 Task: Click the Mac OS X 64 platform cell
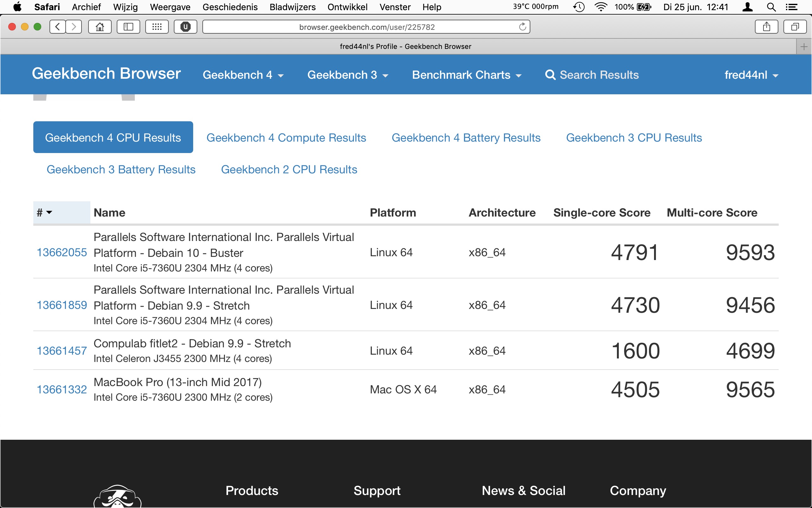(x=403, y=389)
